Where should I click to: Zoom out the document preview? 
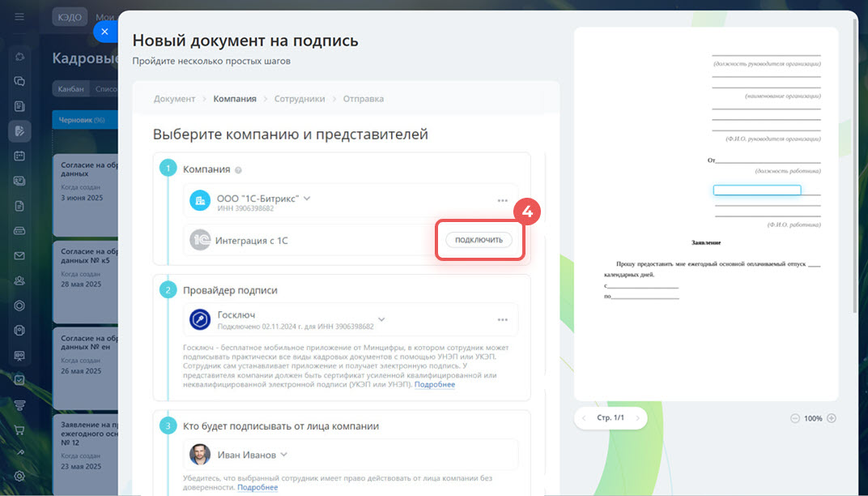(x=795, y=418)
